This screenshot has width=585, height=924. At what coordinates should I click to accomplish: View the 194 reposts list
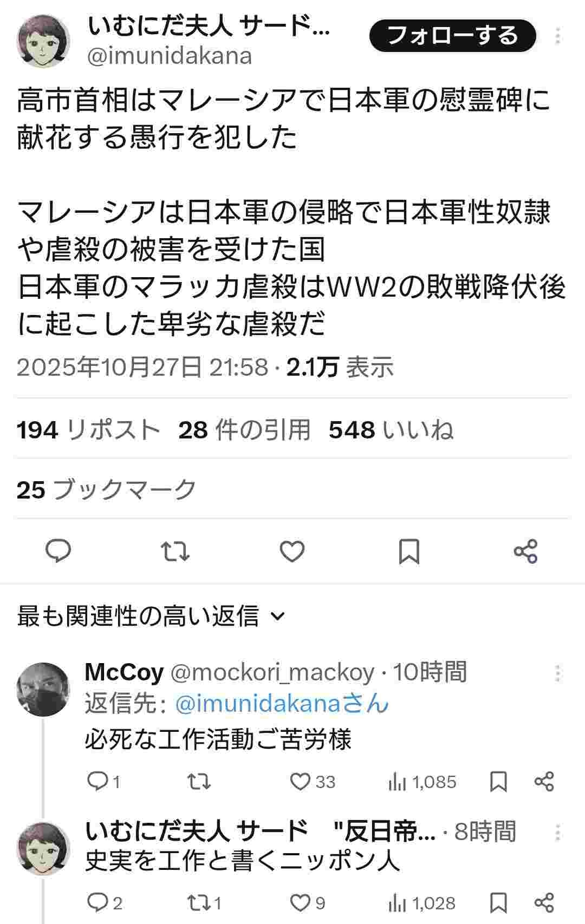[88, 430]
